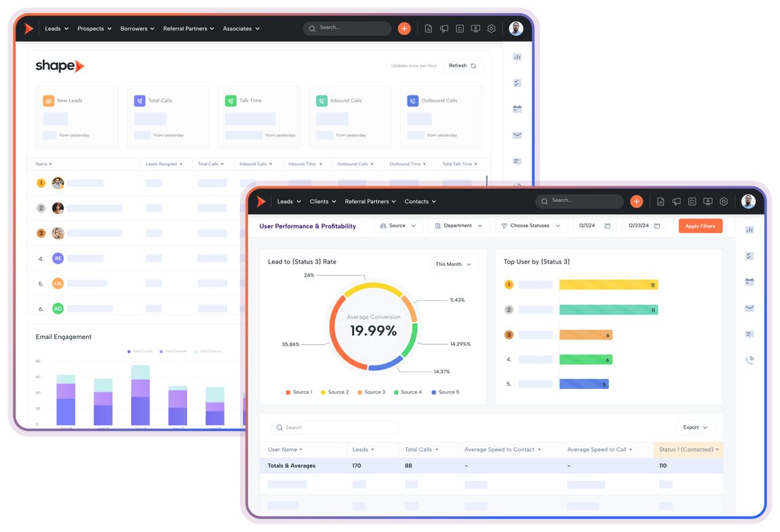Open the megaphone announcements icon in back window
780x532 pixels.
444,29
